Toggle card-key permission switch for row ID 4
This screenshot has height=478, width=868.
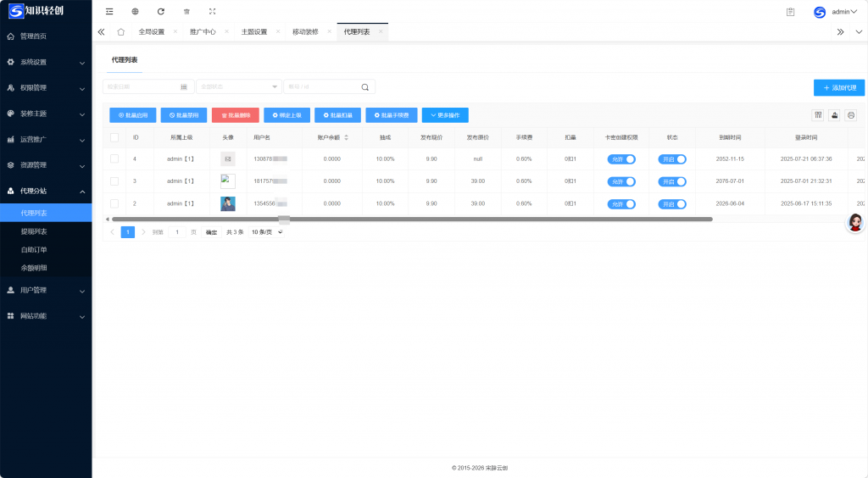click(621, 159)
